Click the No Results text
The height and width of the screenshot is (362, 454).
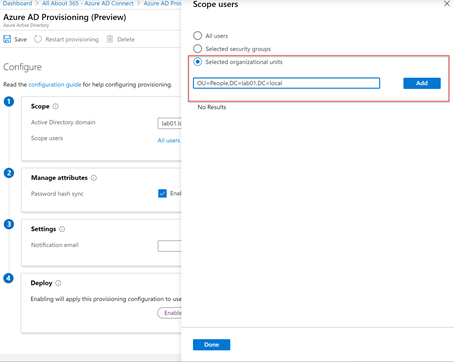click(x=212, y=107)
